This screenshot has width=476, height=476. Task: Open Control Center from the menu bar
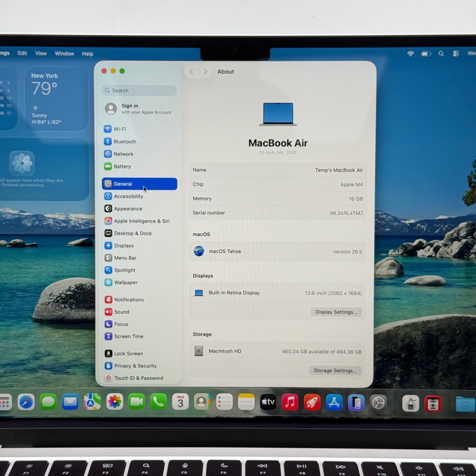[456, 54]
